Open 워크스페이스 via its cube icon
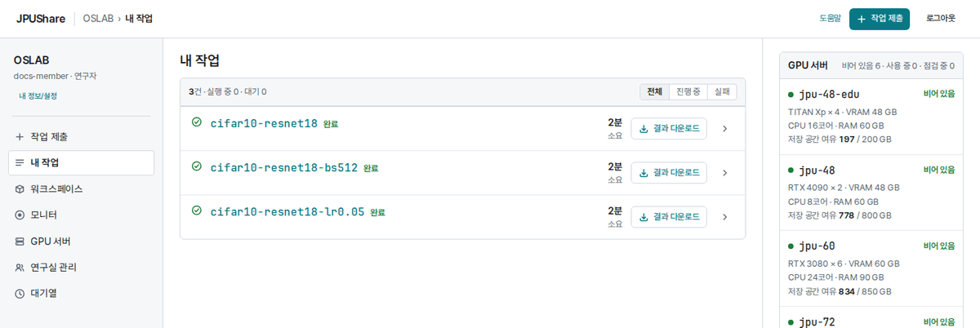The image size is (980, 328). [20, 189]
